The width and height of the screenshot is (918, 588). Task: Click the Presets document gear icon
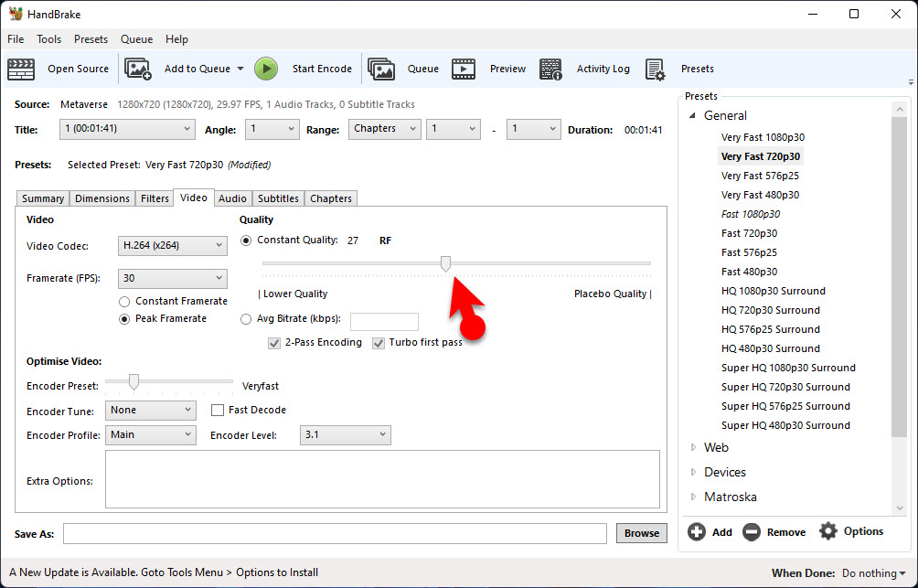click(656, 69)
